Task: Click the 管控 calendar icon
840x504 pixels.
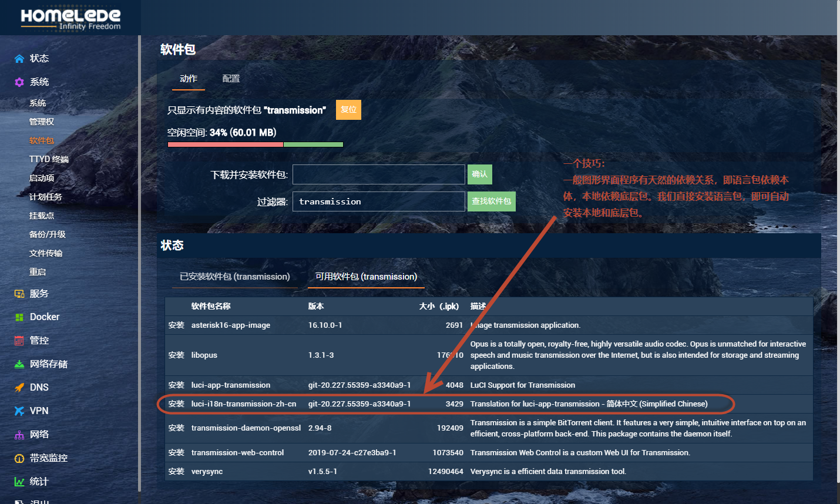Action: point(19,340)
